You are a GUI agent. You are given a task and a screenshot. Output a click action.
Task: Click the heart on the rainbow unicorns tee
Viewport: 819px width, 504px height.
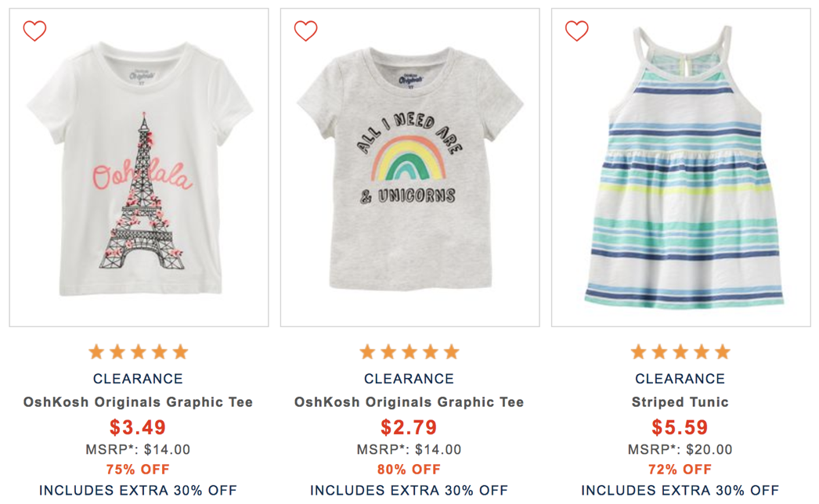point(305,31)
